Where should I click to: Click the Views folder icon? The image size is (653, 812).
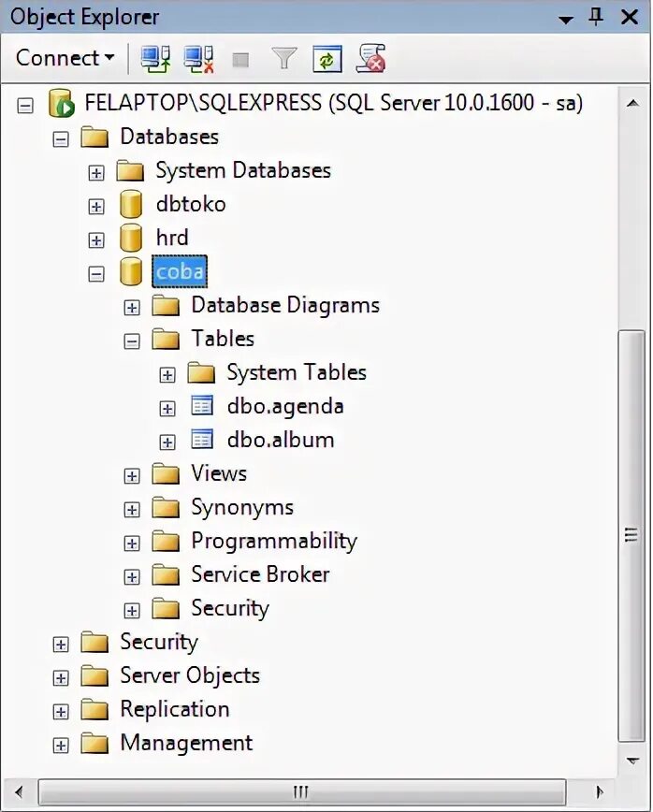pos(166,474)
